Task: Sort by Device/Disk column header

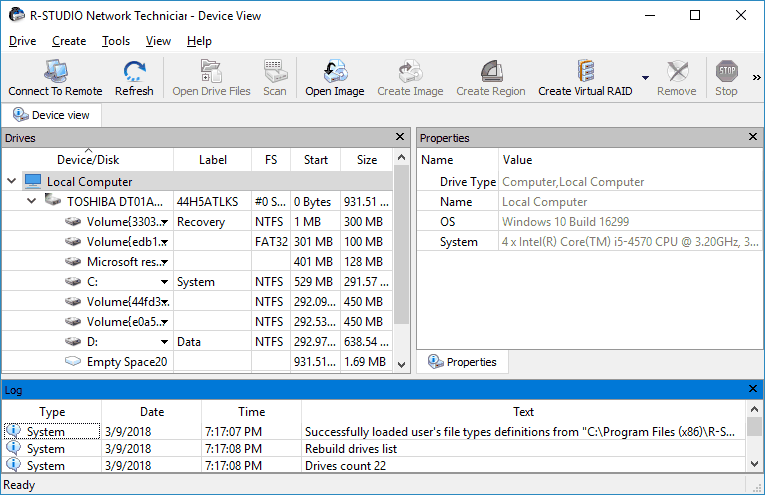Action: [x=88, y=159]
